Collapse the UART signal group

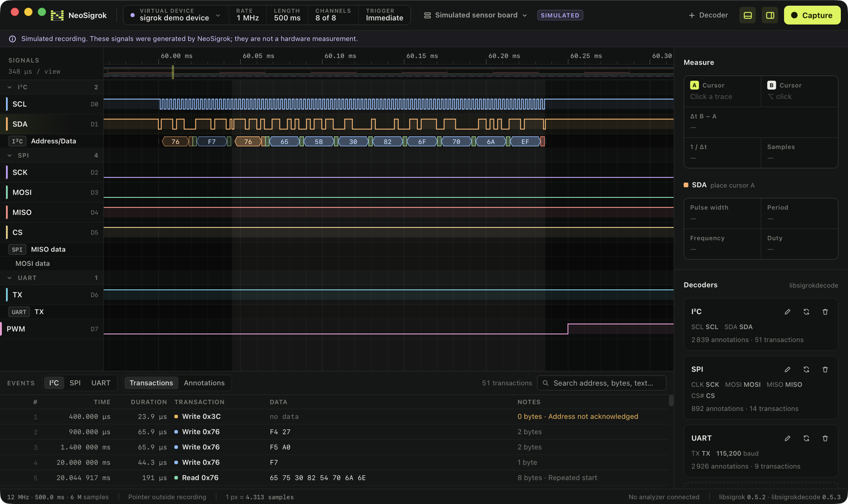pos(10,278)
